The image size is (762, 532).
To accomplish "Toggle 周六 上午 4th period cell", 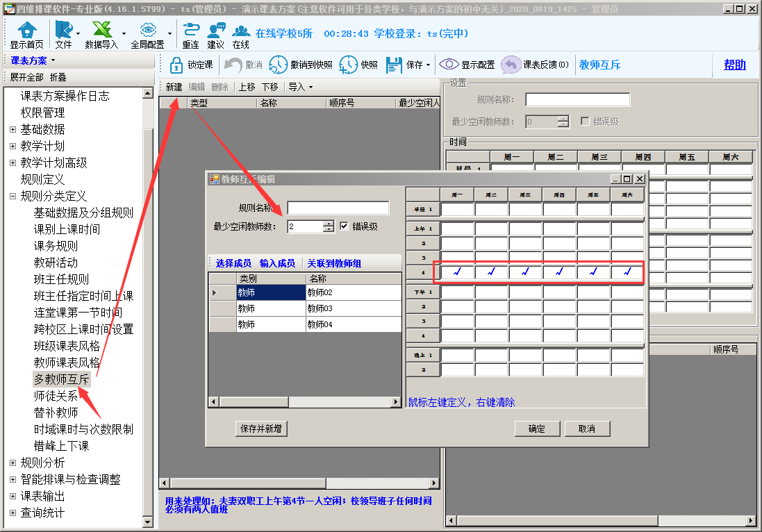I will click(x=627, y=272).
